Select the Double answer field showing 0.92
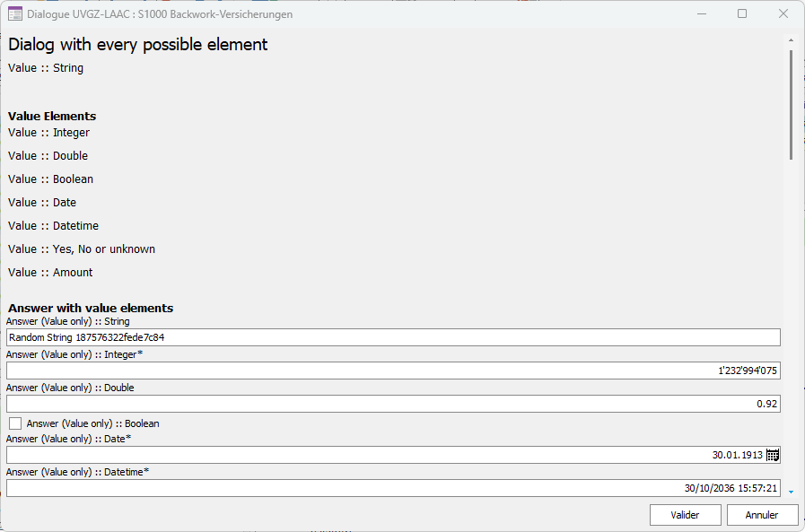 (x=393, y=404)
